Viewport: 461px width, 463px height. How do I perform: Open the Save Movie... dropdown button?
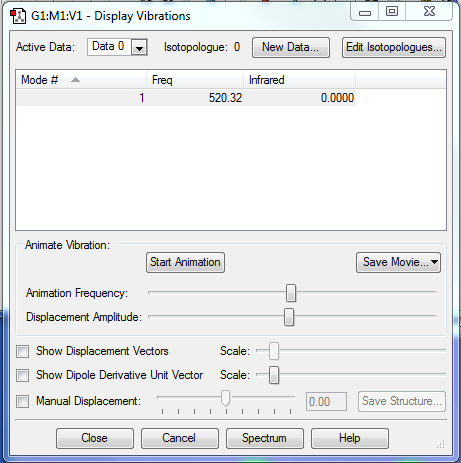click(398, 262)
